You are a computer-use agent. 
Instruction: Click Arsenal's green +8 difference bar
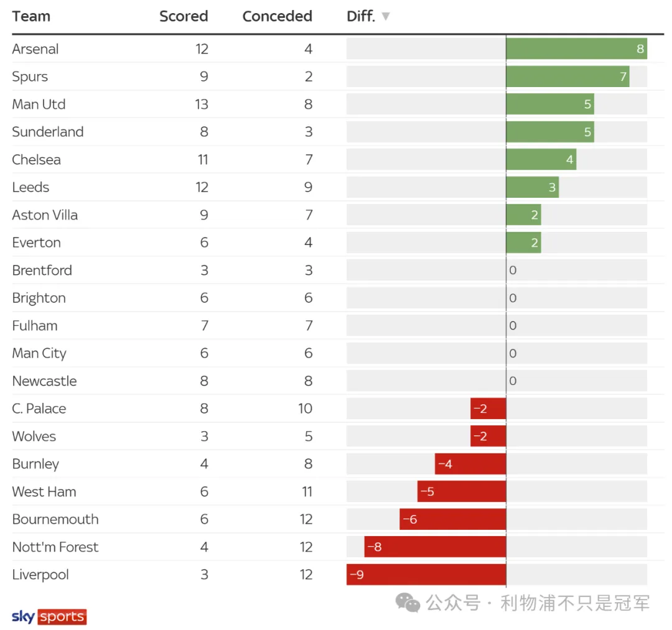click(576, 49)
